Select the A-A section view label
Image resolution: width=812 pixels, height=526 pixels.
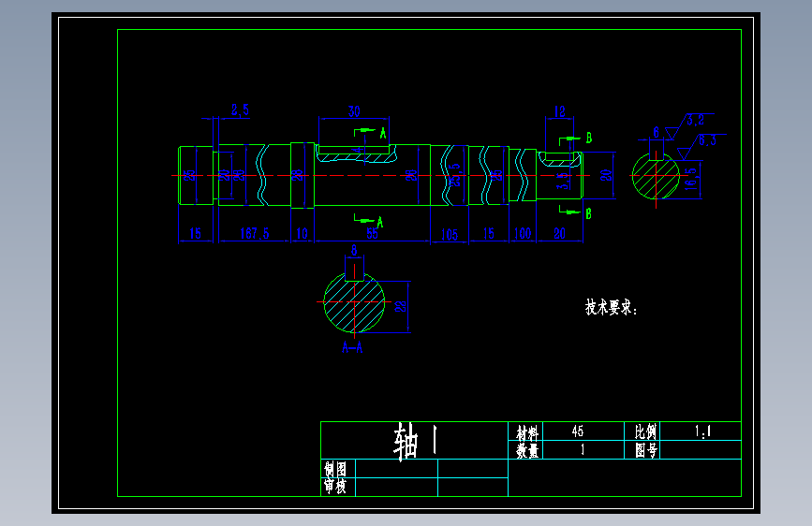click(x=352, y=347)
